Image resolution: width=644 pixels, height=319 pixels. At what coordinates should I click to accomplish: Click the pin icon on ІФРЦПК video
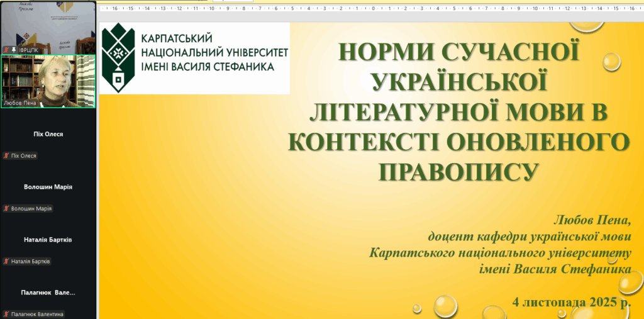(13, 49)
